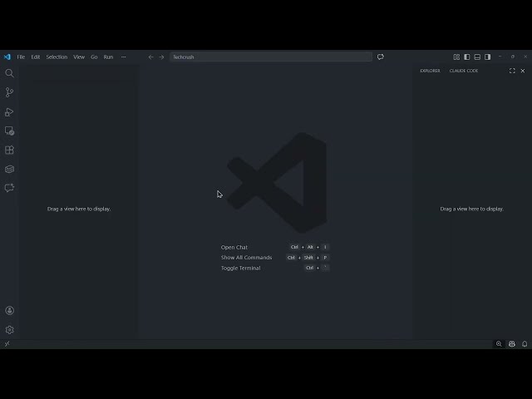Open the Remote Explorer view
This screenshot has height=399, width=532.
pyautogui.click(x=9, y=131)
